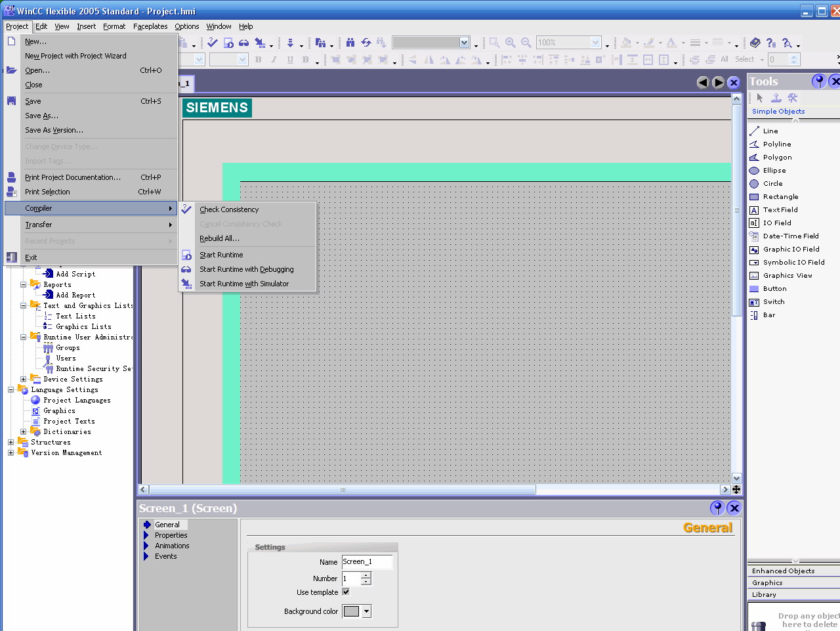Viewport: 840px width, 631px height.
Task: Expand the Device Settings tree node
Action: (x=24, y=379)
